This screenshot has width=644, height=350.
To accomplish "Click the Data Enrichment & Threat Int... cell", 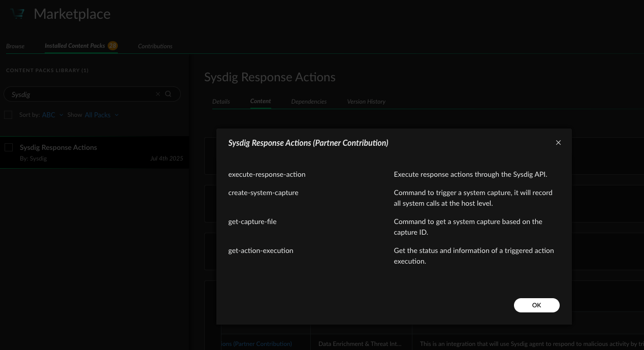I will click(x=360, y=344).
